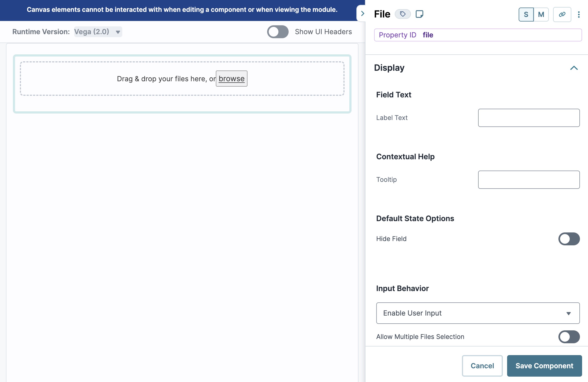Click the tag icon next to File
Screen dimensions: 588x382
pos(403,14)
